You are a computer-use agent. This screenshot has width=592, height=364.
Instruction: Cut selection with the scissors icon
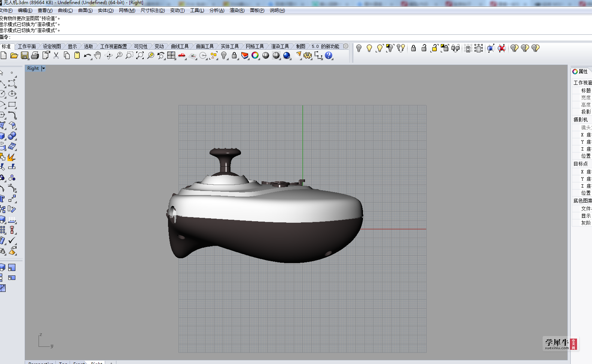point(56,56)
